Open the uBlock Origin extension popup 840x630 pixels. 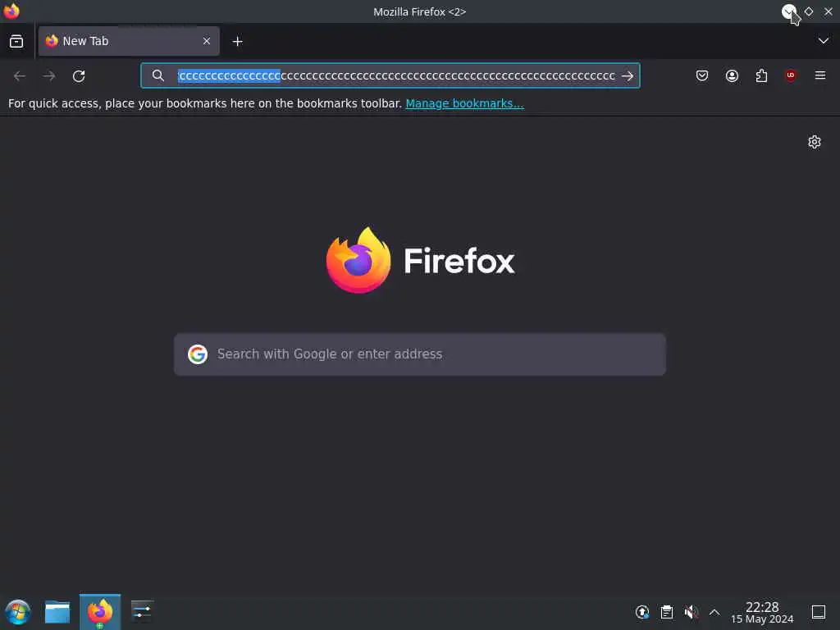click(x=790, y=75)
